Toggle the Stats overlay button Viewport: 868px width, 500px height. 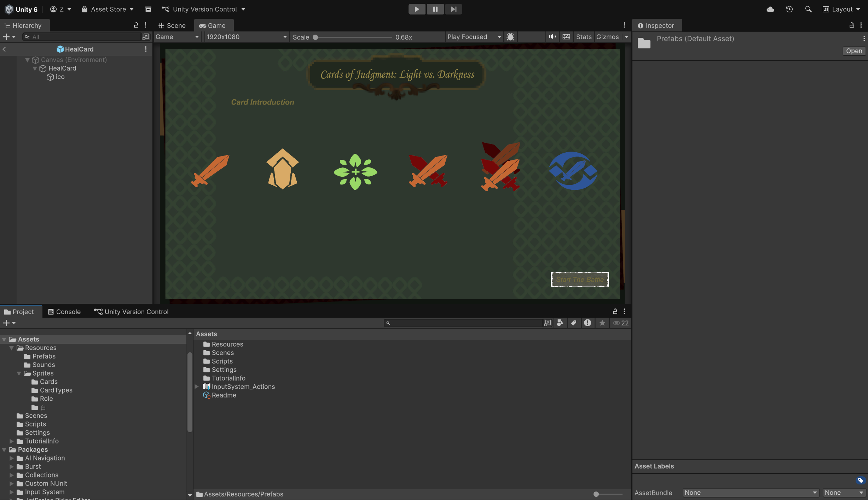point(584,37)
